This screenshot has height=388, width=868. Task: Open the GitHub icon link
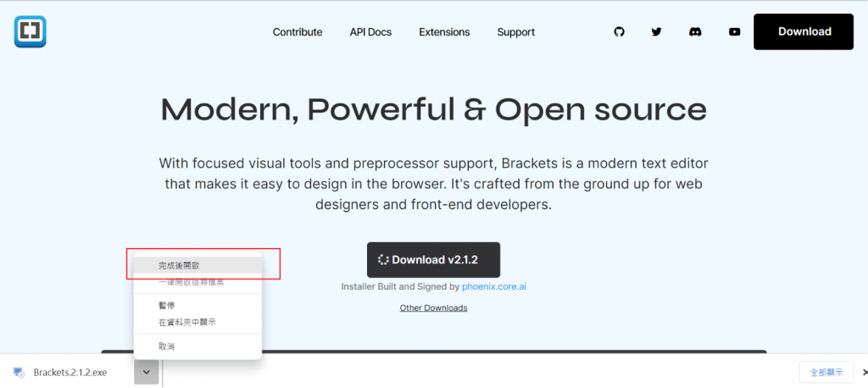(619, 32)
